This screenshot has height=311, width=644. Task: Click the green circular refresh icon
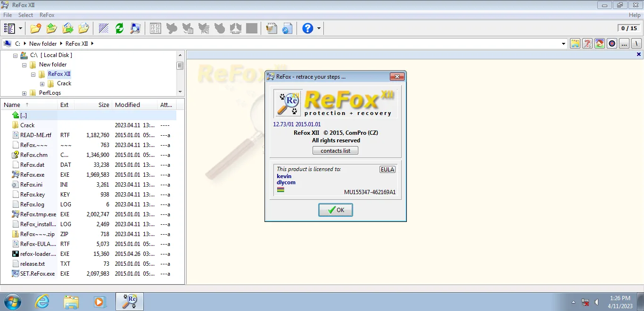119,28
